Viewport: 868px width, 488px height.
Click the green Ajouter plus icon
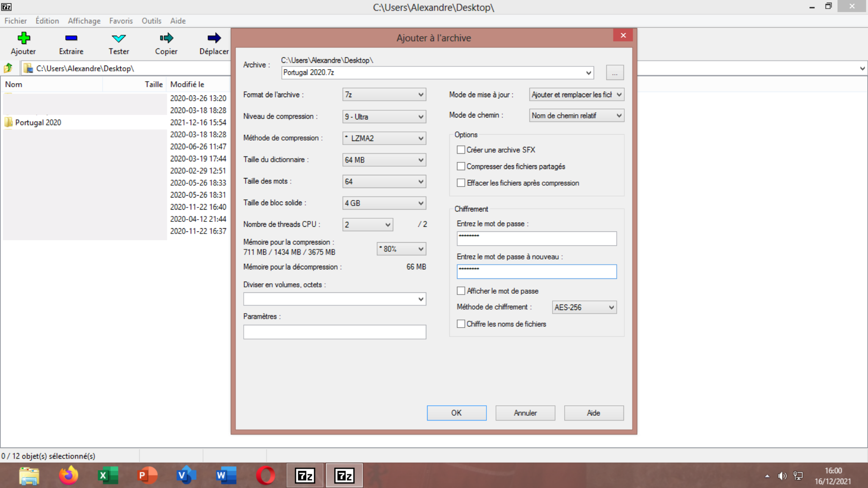point(24,38)
